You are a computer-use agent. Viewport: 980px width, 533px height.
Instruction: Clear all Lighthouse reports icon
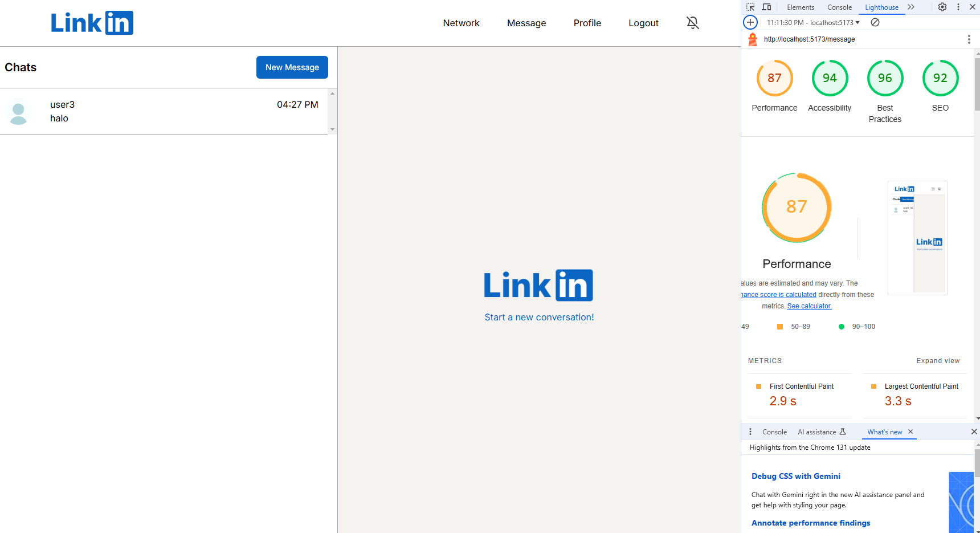click(875, 22)
